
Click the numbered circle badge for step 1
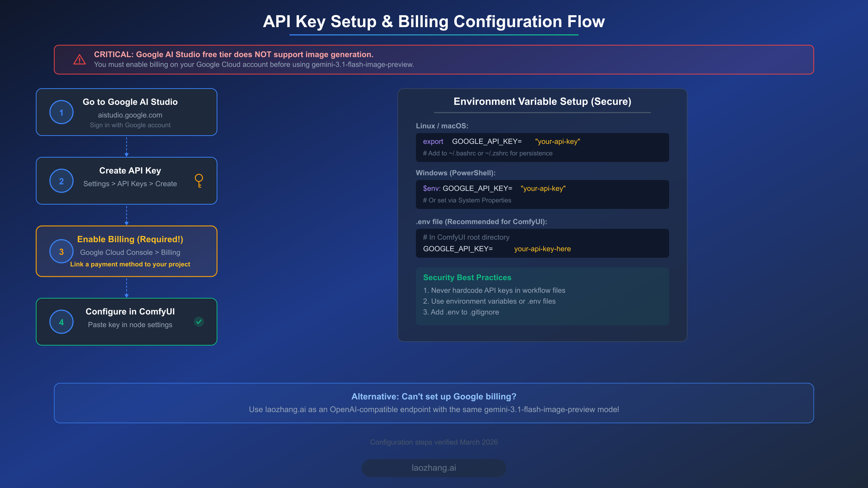61,112
